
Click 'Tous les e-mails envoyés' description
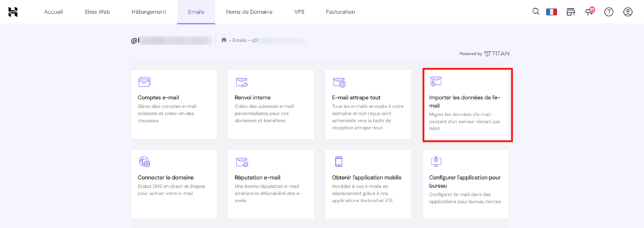pos(367,117)
